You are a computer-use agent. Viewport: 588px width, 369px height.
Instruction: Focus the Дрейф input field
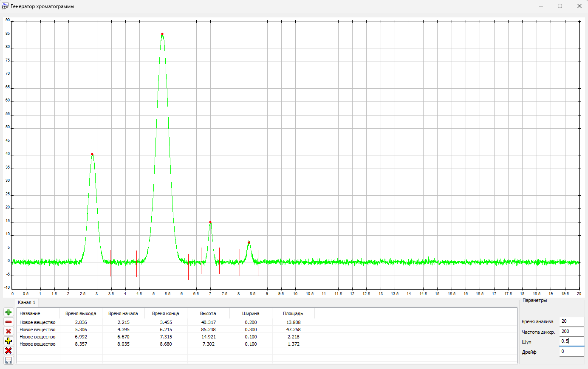click(x=571, y=352)
